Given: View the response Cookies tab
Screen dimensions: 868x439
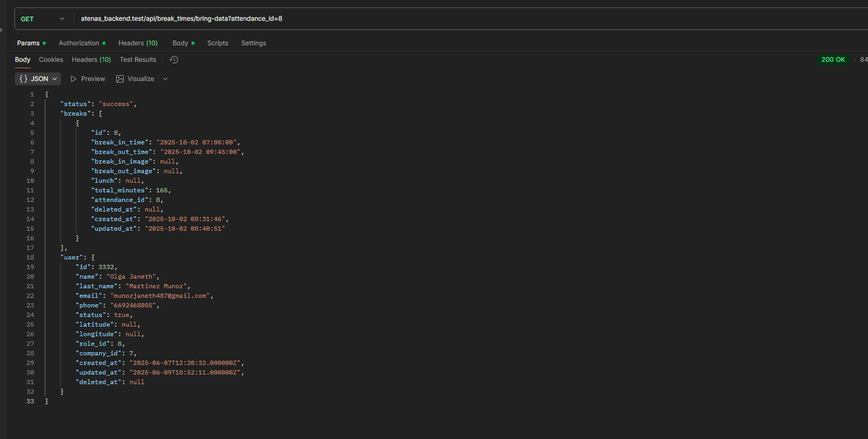Looking at the screenshot, I should click(x=51, y=60).
